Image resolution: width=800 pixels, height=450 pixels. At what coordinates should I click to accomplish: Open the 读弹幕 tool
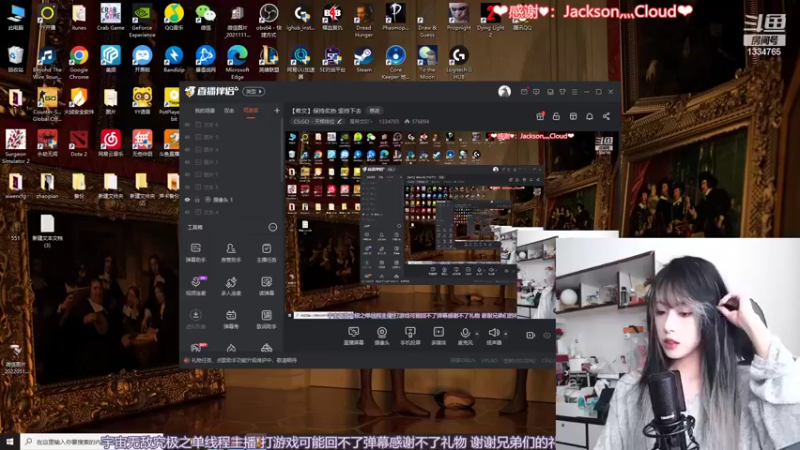click(266, 286)
